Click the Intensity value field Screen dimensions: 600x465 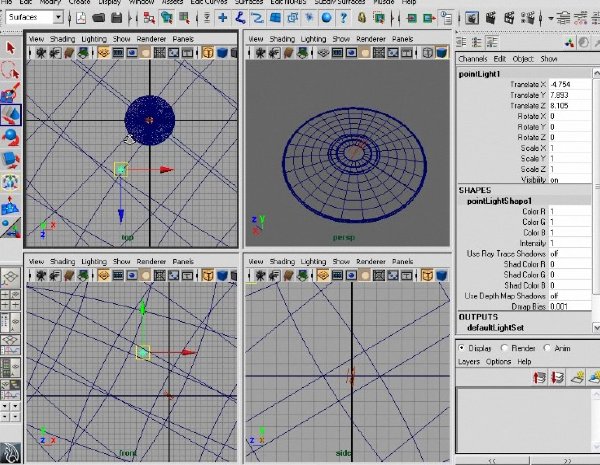570,243
